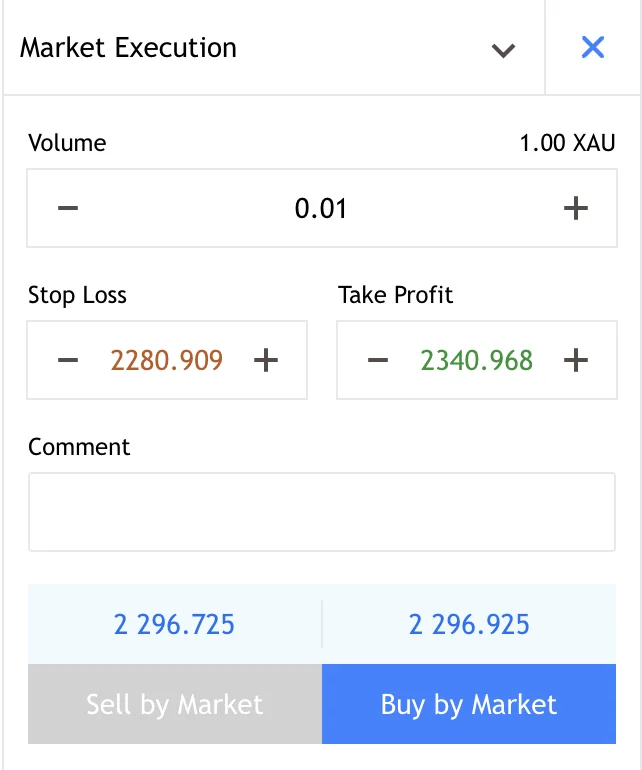
Task: Click the 1.00 XAU contract size text
Action: tap(567, 143)
